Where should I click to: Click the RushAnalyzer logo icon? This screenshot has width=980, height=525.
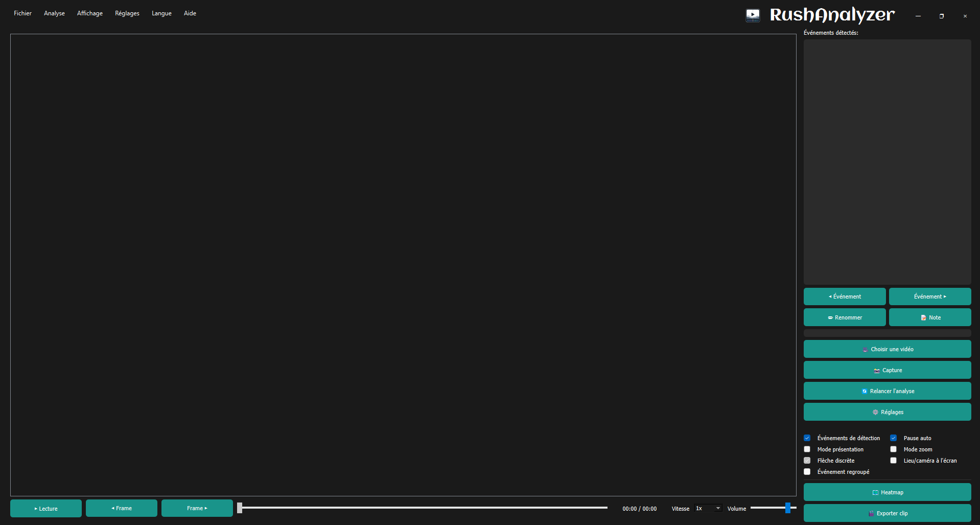click(x=753, y=15)
